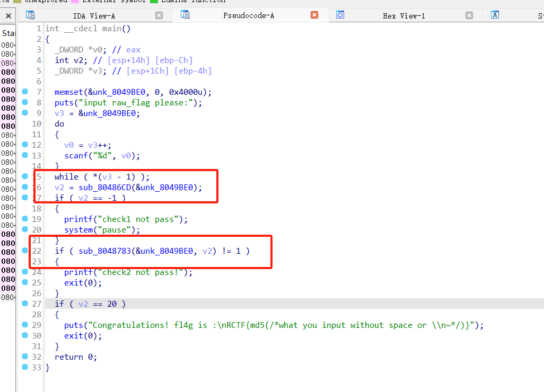544x392 pixels.
Task: Click the _DWORD *v0 declaration
Action: 81,50
